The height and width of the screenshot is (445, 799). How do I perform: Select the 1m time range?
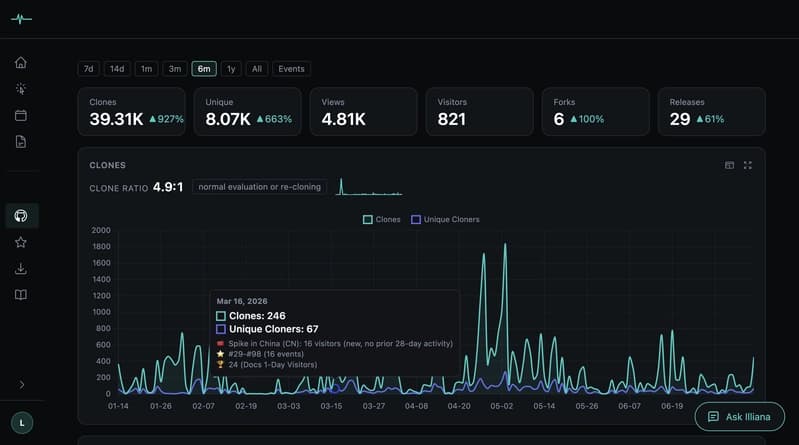pos(146,69)
